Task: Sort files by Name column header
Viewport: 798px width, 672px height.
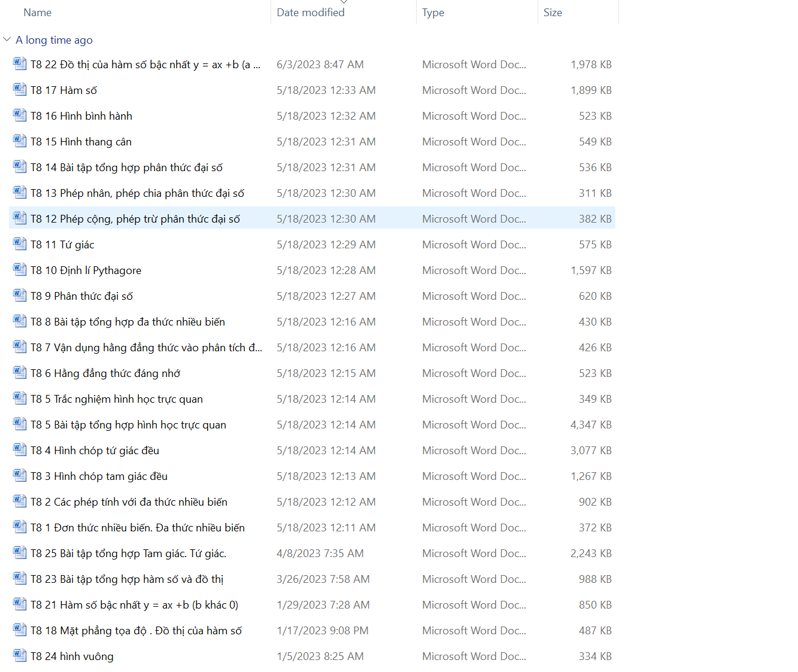Action: pyautogui.click(x=37, y=13)
